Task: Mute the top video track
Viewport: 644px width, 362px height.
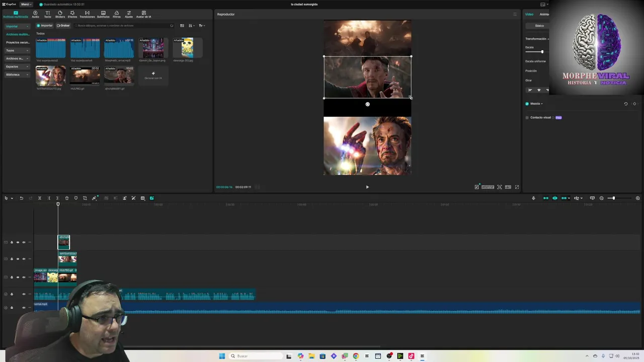Action: pos(24,242)
